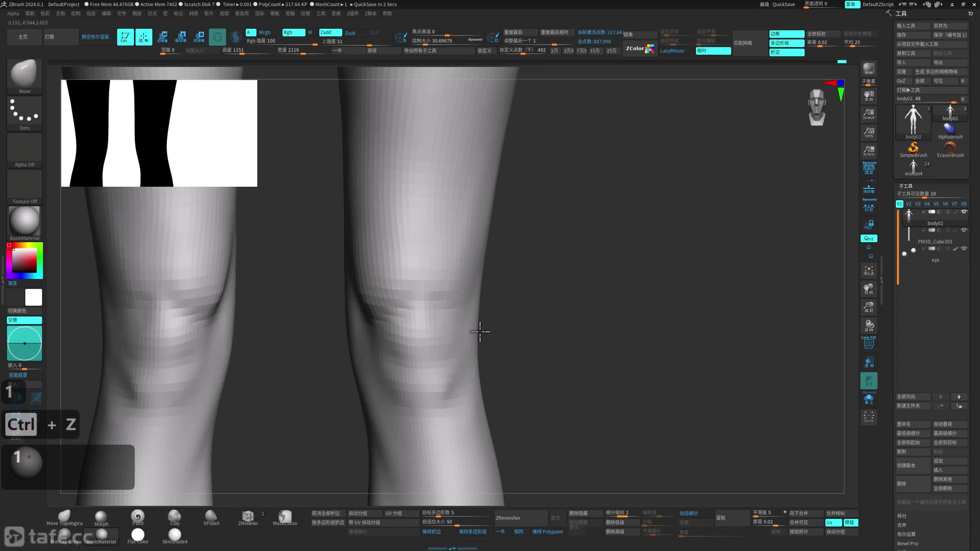Select the Clay brush
This screenshot has width=980, height=551.
point(175,518)
